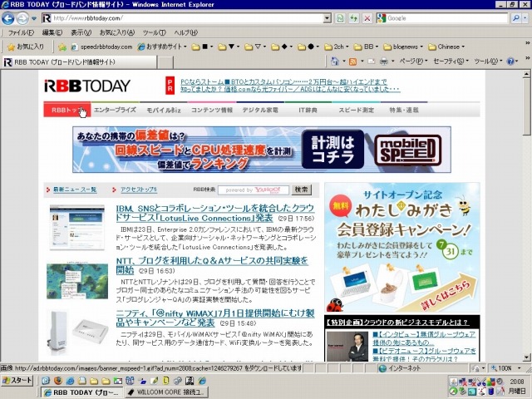Open the セーフティ(S) command menu
The height and width of the screenshot is (399, 532).
tap(450, 62)
